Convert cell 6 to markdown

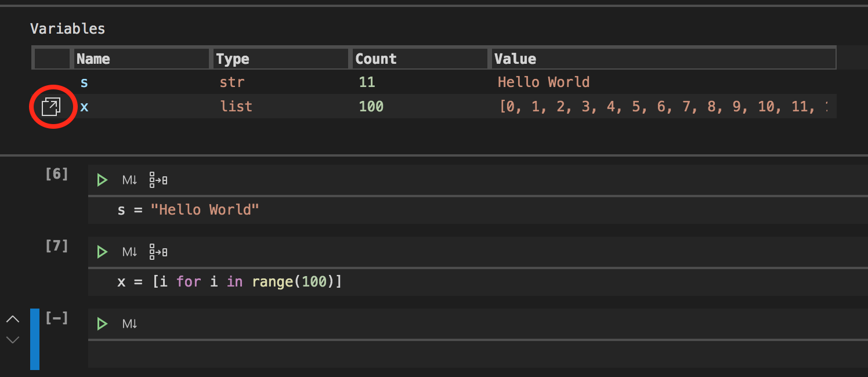pyautogui.click(x=129, y=180)
